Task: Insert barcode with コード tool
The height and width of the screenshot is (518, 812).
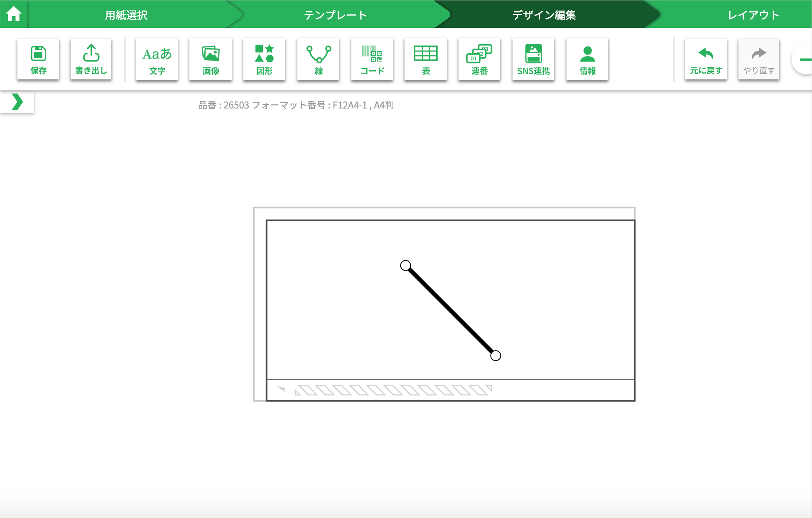Action: (x=372, y=59)
